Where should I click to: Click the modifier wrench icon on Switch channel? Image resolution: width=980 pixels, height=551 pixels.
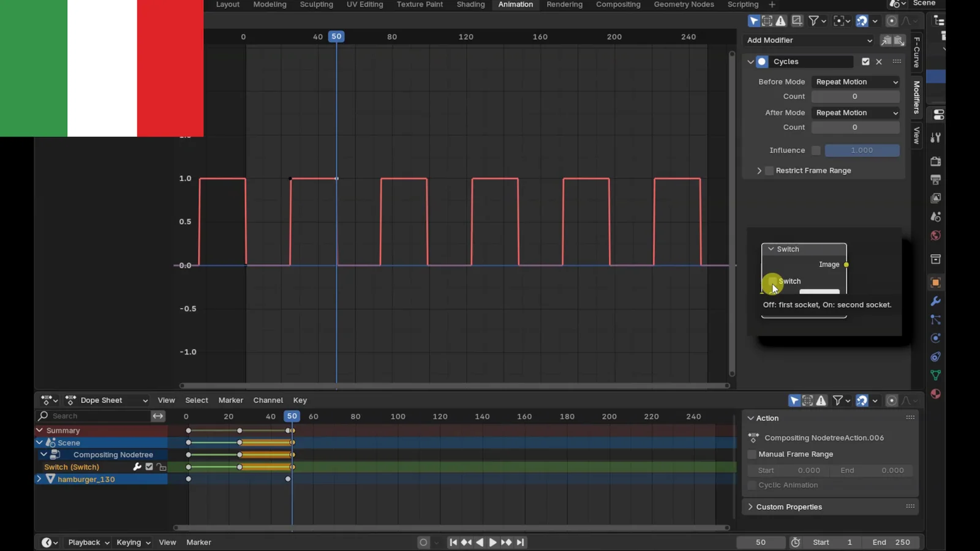tap(137, 467)
